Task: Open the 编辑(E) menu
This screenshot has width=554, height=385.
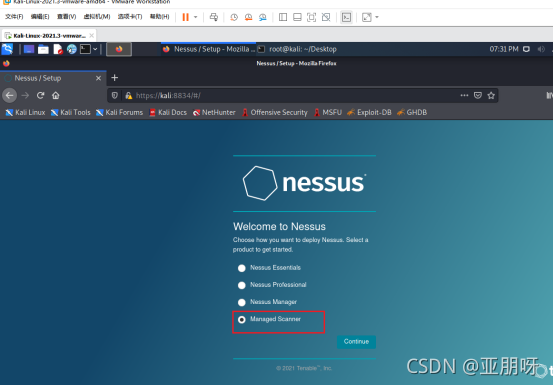Action: point(40,17)
